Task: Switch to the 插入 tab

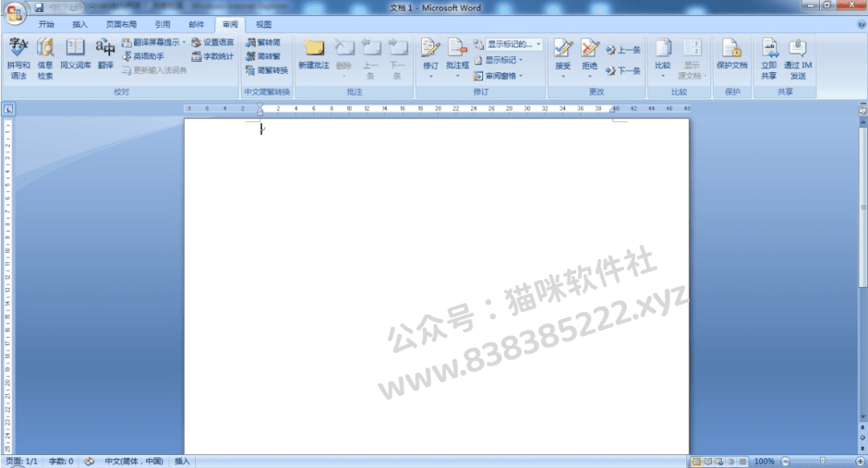Action: tap(80, 24)
